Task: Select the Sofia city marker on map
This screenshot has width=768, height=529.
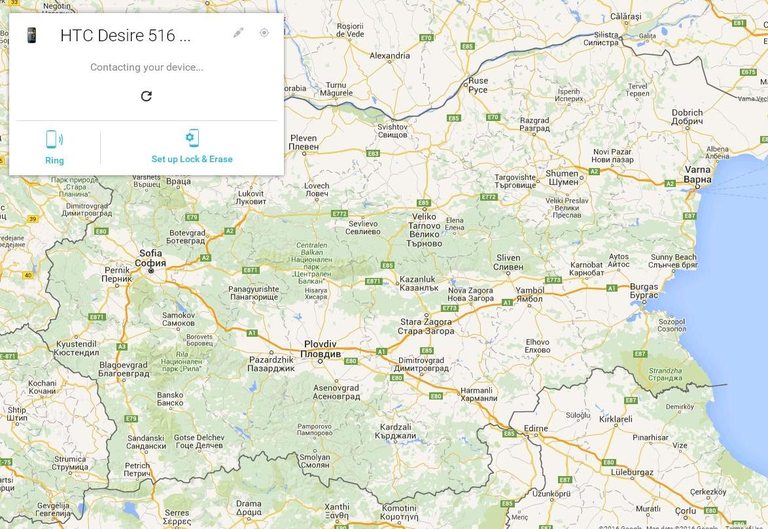Action: point(151,270)
